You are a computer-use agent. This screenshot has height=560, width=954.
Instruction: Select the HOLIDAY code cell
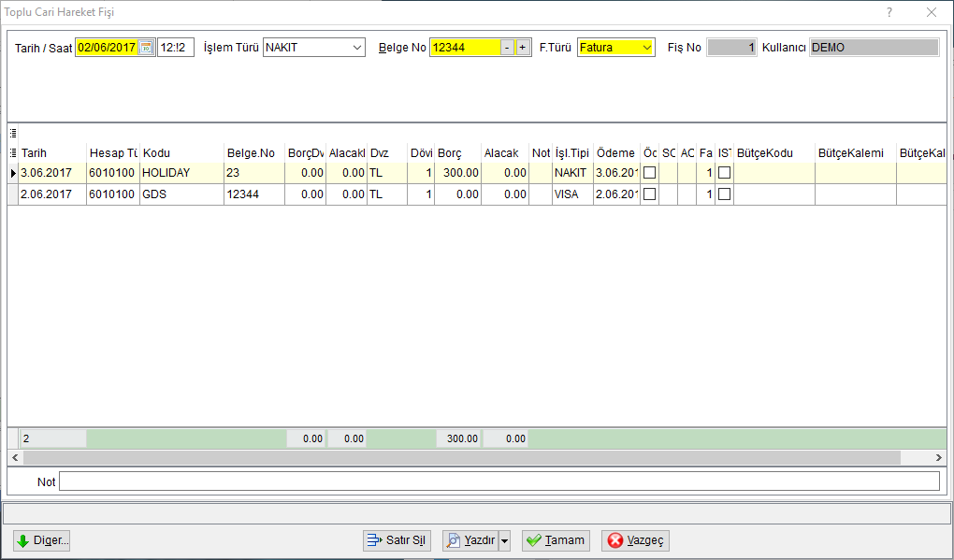pyautogui.click(x=182, y=173)
